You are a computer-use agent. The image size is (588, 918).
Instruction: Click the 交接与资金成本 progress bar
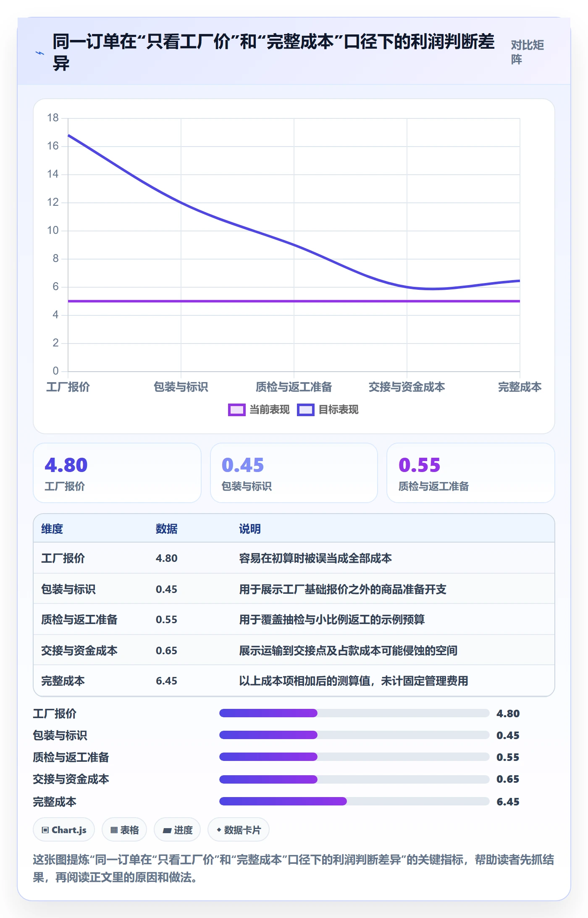tap(354, 779)
